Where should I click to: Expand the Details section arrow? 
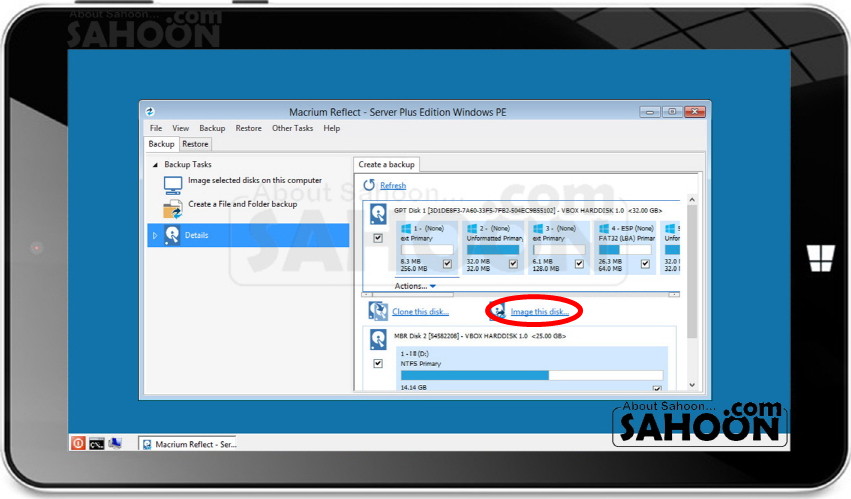155,235
